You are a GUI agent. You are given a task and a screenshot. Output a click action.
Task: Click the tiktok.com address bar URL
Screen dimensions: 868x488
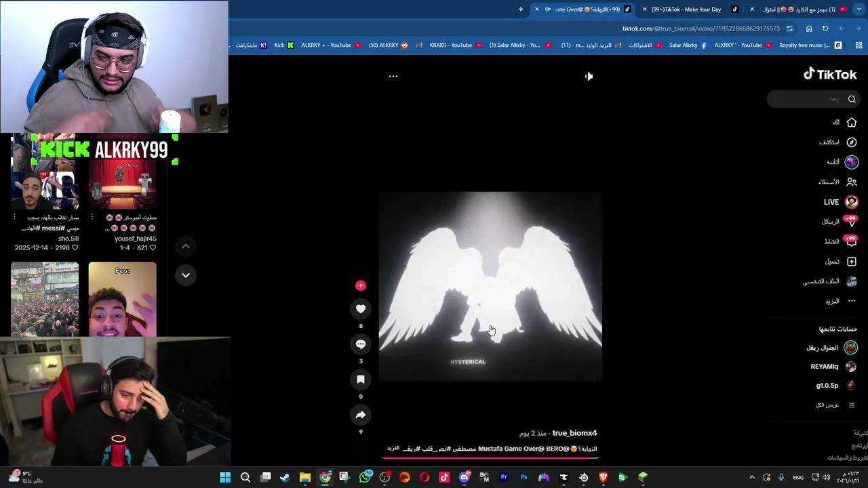pos(701,28)
